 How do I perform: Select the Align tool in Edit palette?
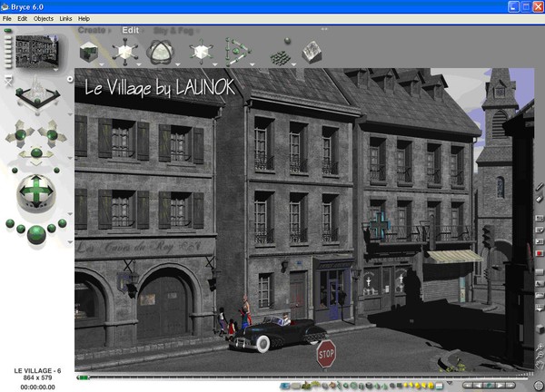point(237,52)
